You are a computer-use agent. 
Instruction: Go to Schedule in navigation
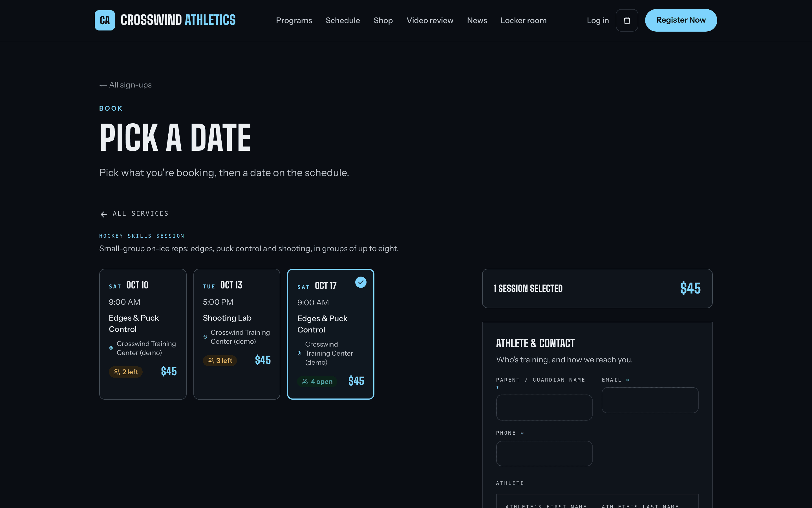tap(343, 21)
